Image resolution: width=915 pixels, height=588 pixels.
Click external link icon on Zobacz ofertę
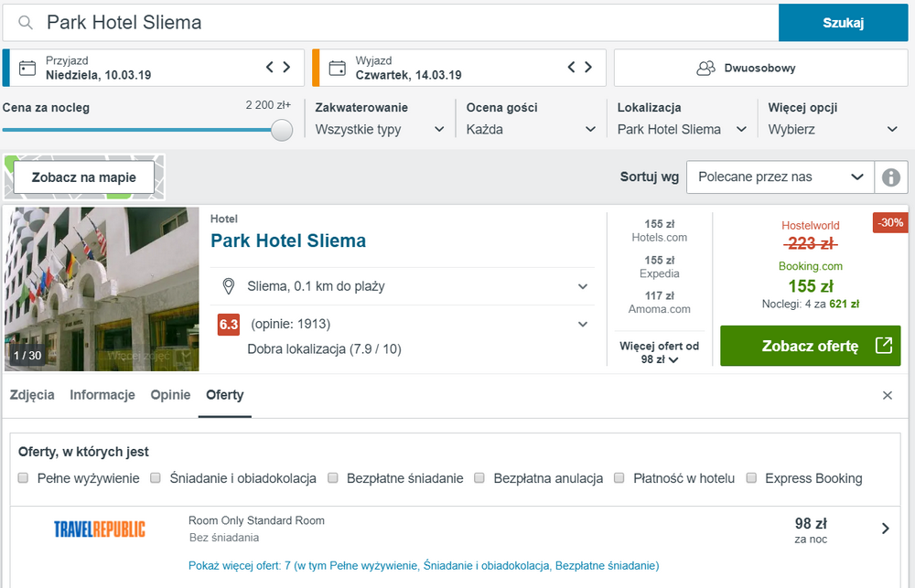pos(884,346)
